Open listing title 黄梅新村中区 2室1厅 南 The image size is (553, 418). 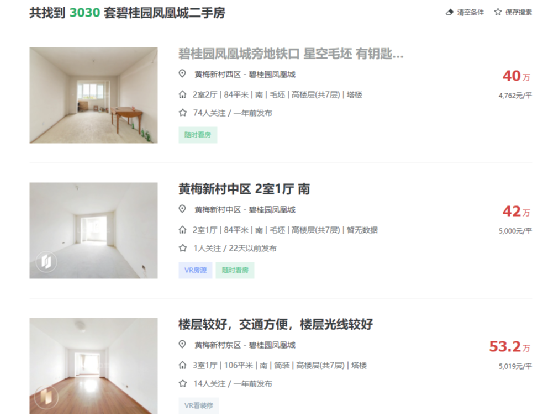click(x=244, y=189)
